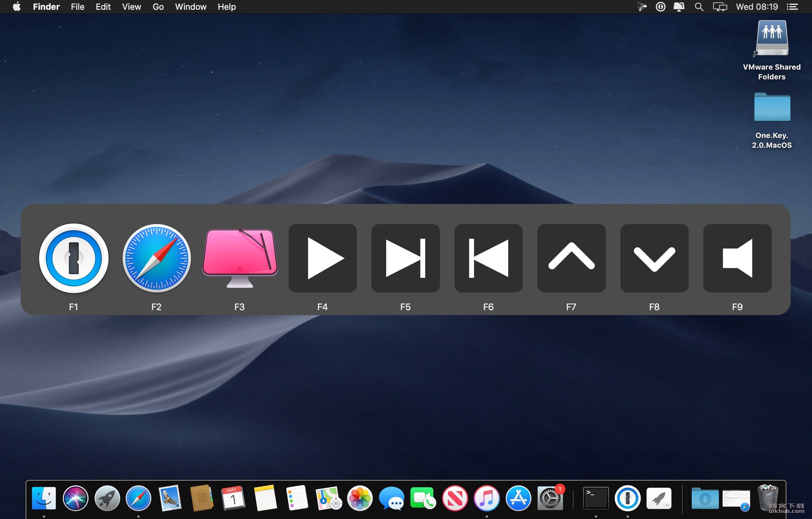Open the Apple menu
The height and width of the screenshot is (519, 812).
pyautogui.click(x=16, y=7)
